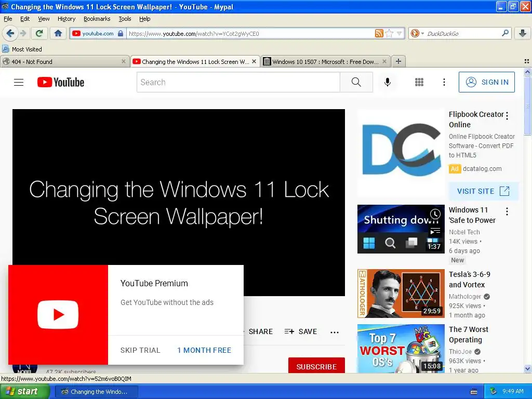The image size is (532, 399).
Task: Click the YouTube logo
Action: [x=61, y=82]
